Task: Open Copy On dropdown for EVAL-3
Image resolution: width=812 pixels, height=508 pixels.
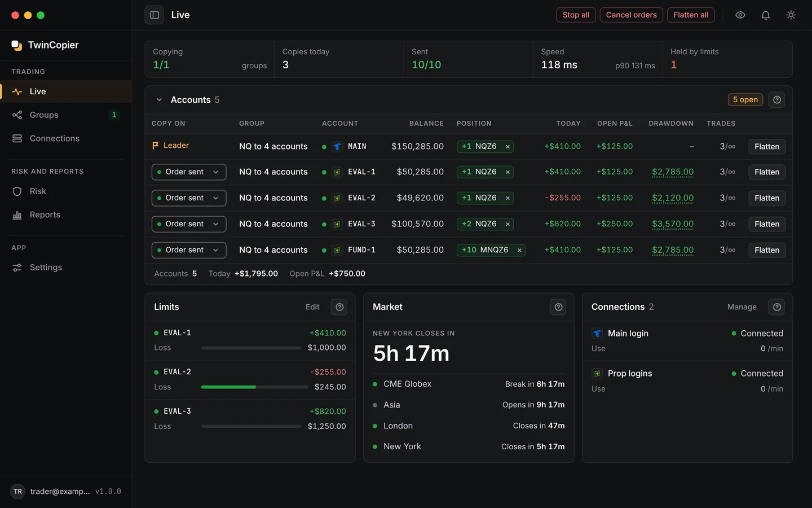Action: 189,224
